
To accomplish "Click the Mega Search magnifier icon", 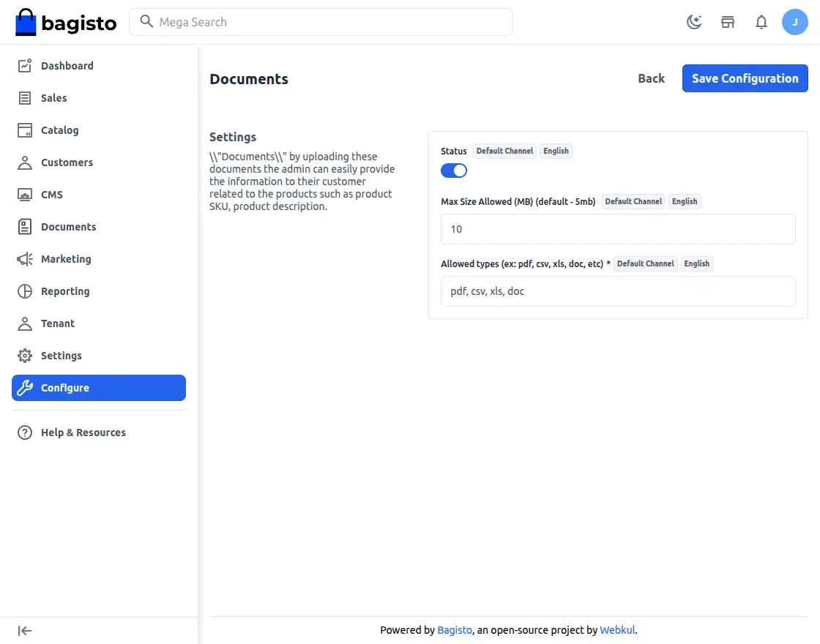I will (x=146, y=21).
